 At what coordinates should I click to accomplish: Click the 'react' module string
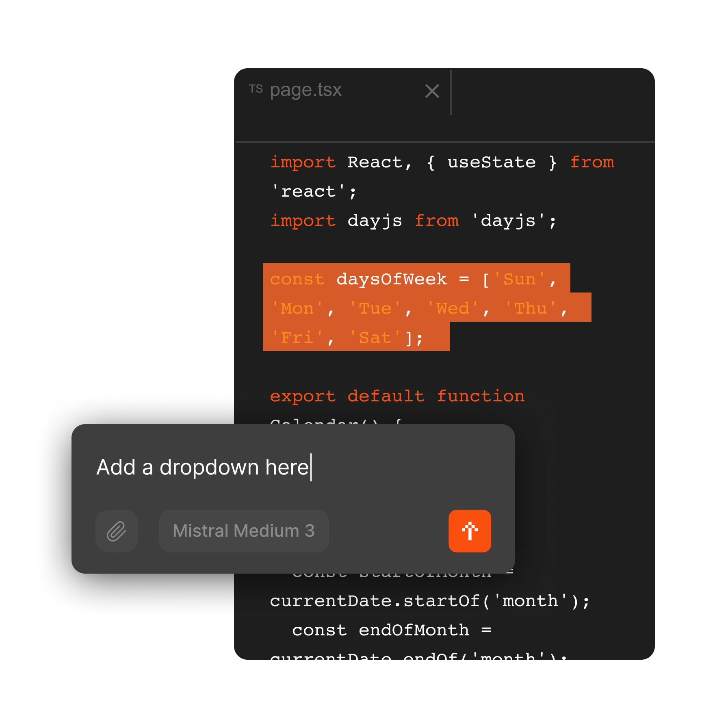308,191
